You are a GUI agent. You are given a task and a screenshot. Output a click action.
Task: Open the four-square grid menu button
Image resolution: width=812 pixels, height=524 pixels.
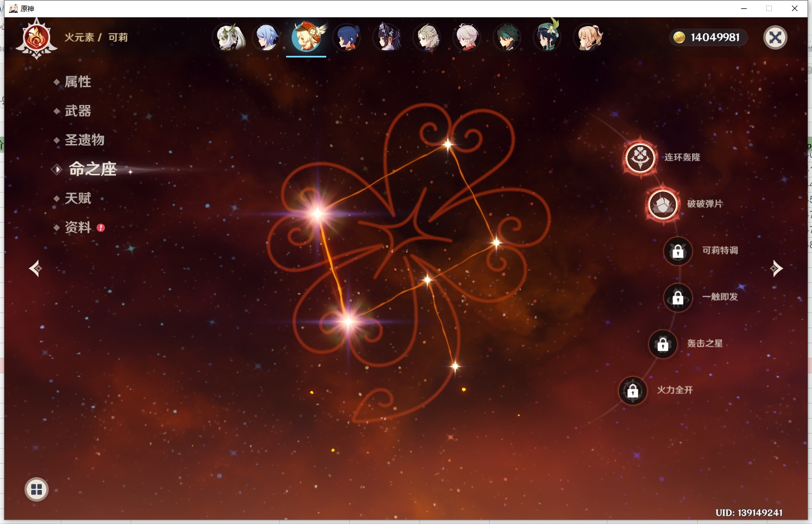37,489
